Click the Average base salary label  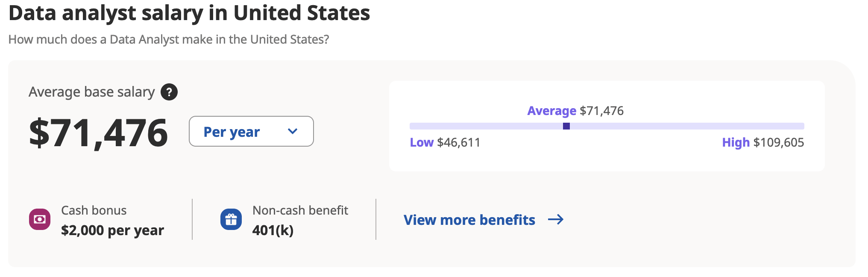click(91, 92)
